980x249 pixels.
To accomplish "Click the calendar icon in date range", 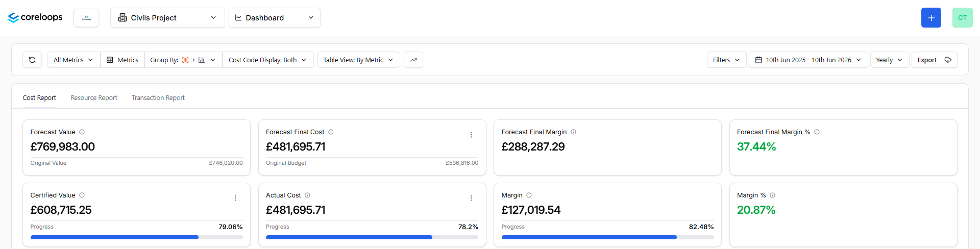I will [x=758, y=60].
